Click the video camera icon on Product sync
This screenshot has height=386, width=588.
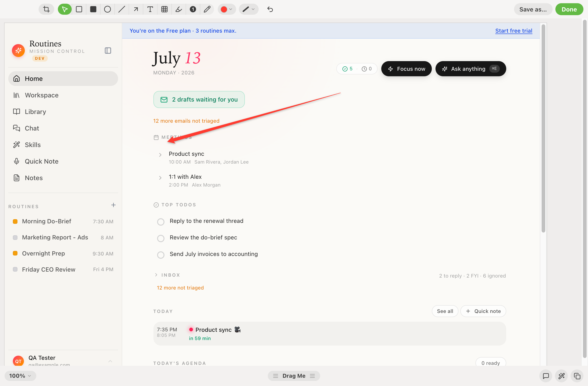(238, 330)
